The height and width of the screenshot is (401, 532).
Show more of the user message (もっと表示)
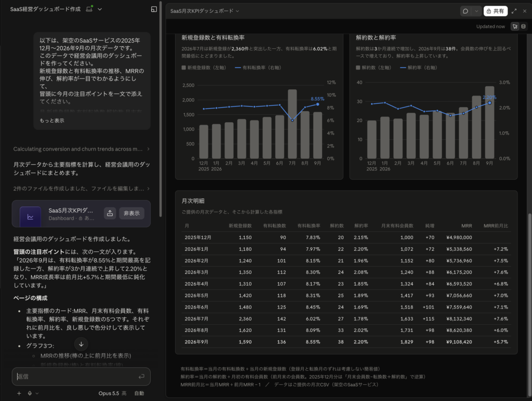52,121
